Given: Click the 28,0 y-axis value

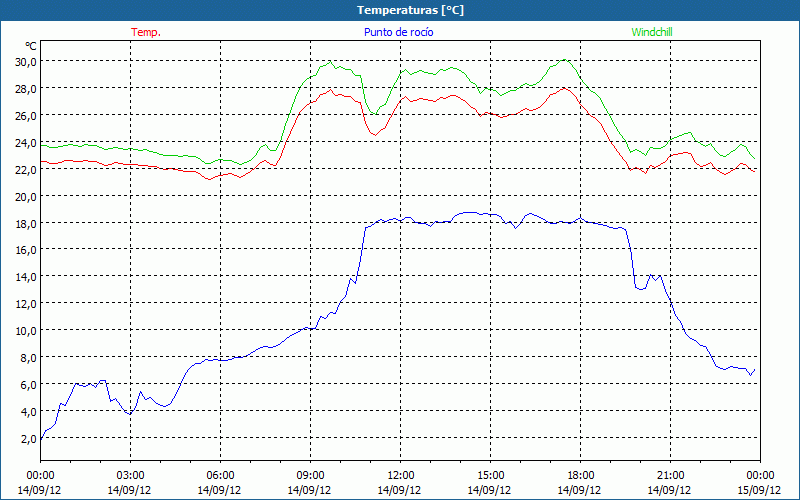Looking at the screenshot, I should point(26,88).
